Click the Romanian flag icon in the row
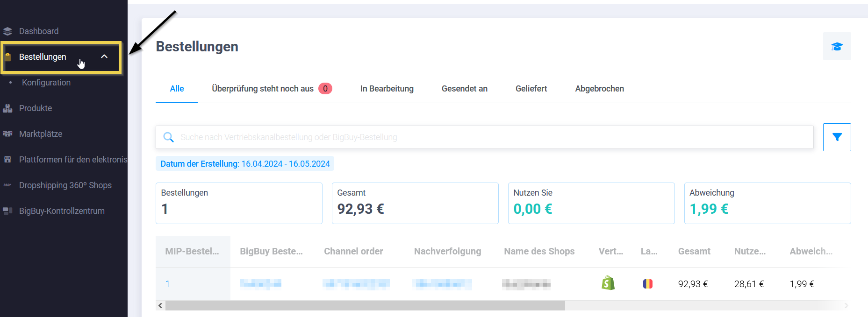Viewport: 868px width, 317px height. [x=647, y=284]
